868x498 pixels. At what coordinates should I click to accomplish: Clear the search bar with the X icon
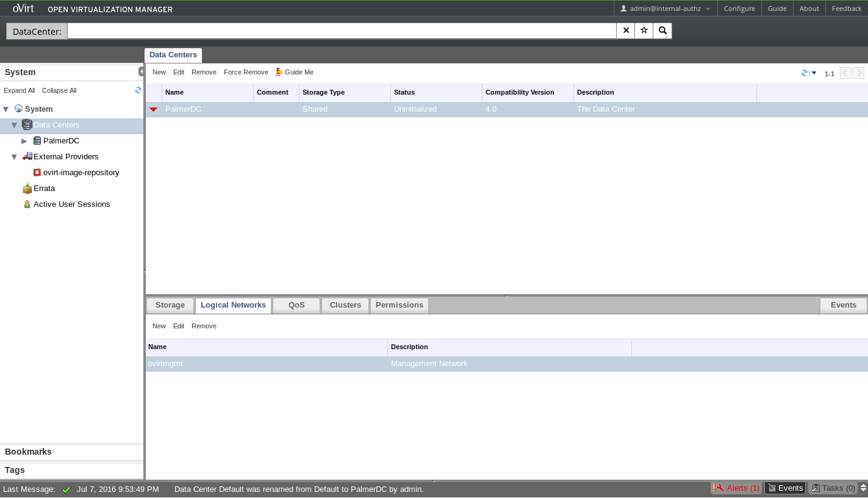[626, 31]
